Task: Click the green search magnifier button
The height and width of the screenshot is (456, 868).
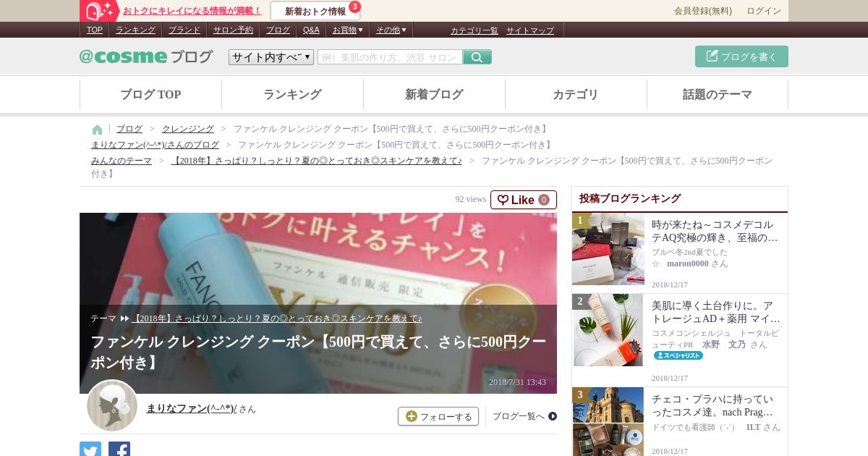Action: point(477,57)
